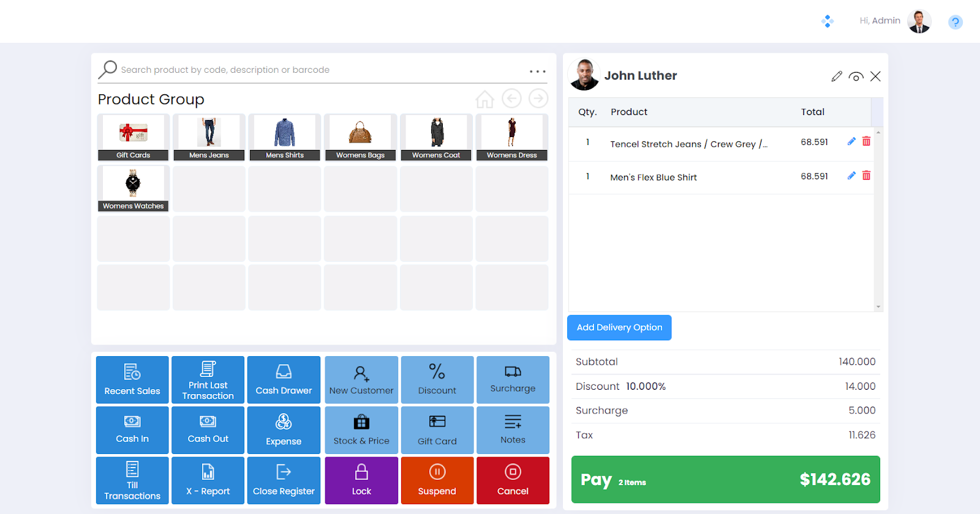Screen dimensions: 980x514
Task: Focus the product search field
Action: click(318, 70)
